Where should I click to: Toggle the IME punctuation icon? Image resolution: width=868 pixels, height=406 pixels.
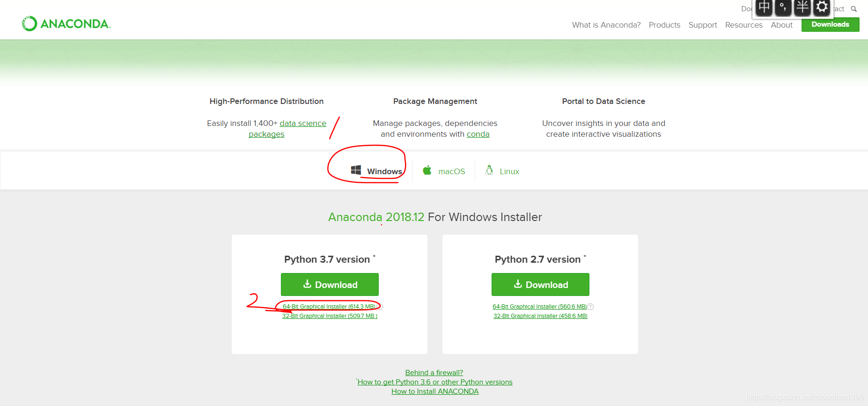pos(783,7)
